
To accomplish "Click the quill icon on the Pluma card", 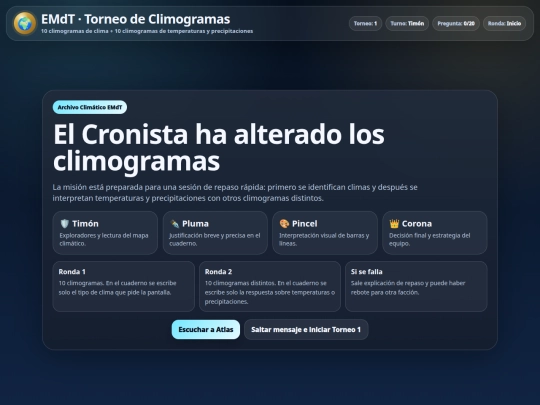I will [x=175, y=224].
